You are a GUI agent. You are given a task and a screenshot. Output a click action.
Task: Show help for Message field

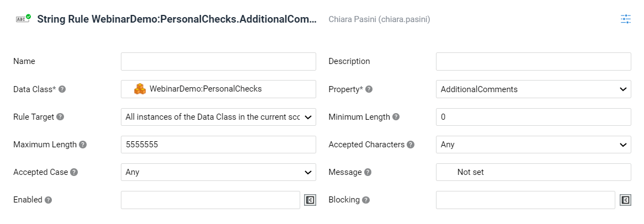click(x=368, y=172)
